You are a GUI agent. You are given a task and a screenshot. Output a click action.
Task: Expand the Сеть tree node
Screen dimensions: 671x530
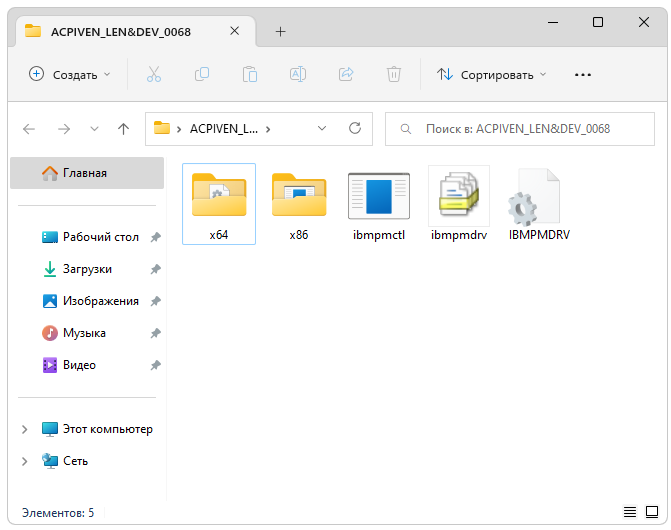coord(24,461)
